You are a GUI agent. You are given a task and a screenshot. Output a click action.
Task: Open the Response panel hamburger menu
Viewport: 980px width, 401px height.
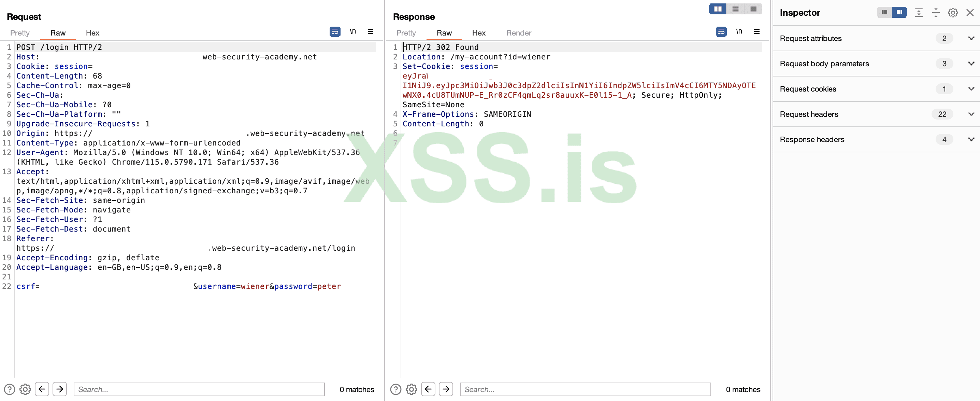pos(756,32)
